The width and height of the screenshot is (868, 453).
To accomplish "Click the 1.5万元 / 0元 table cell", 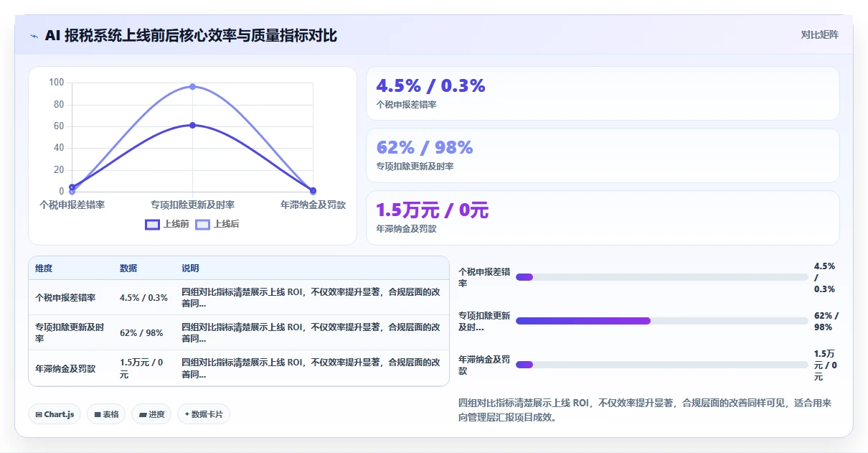I will (144, 368).
